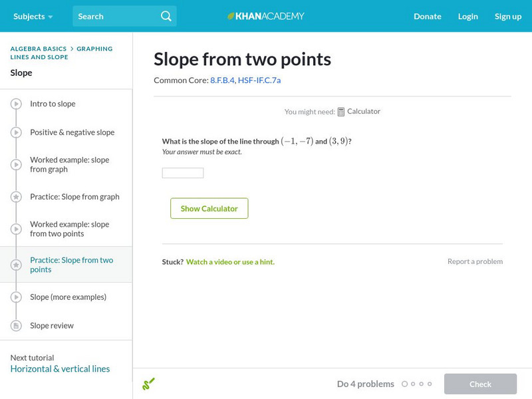Open Worked example: slope from two points
The image size is (532, 399).
point(69,229)
